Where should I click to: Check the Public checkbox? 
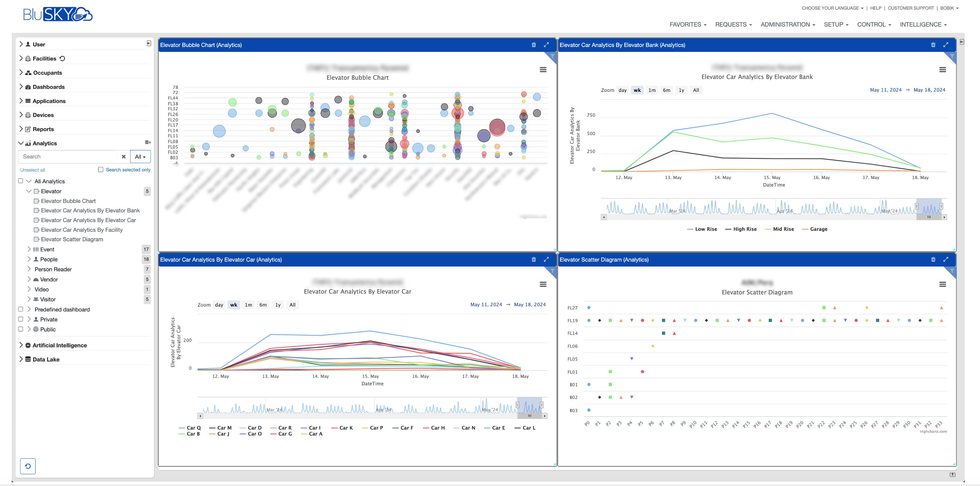[20, 329]
